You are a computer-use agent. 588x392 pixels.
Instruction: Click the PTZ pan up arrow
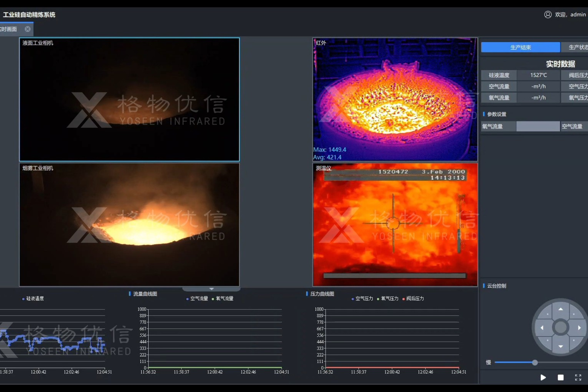(560, 309)
